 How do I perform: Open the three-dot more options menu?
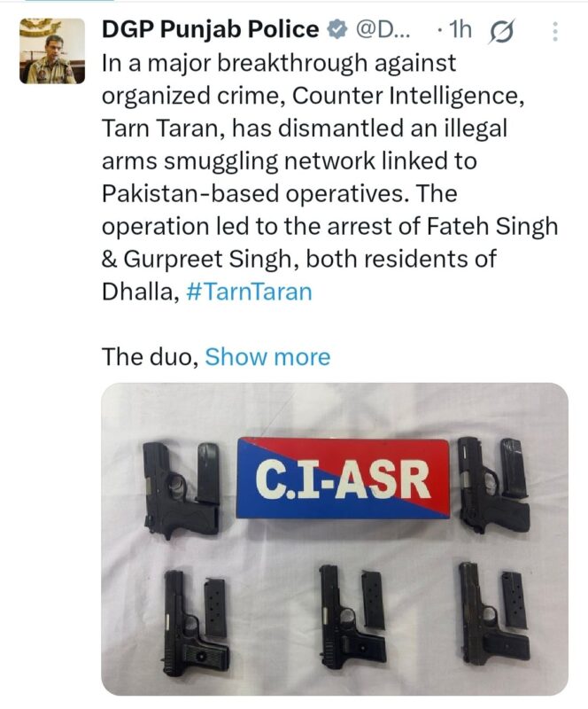coord(555,32)
